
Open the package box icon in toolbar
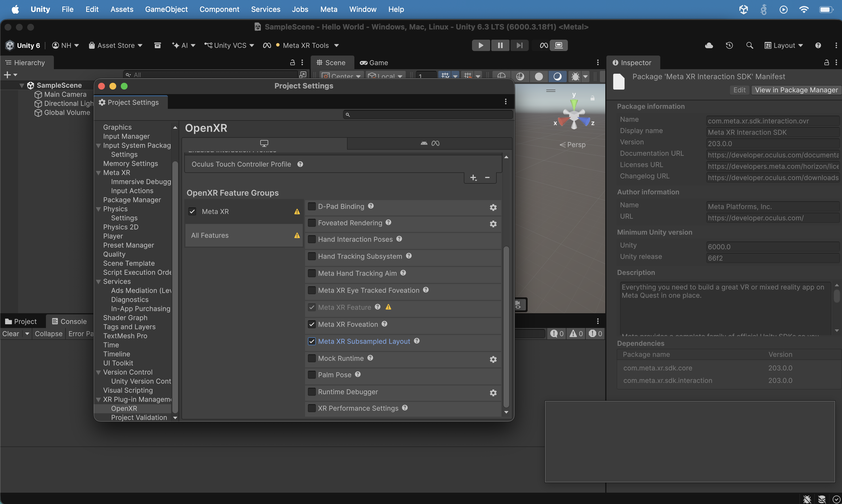[x=157, y=45]
